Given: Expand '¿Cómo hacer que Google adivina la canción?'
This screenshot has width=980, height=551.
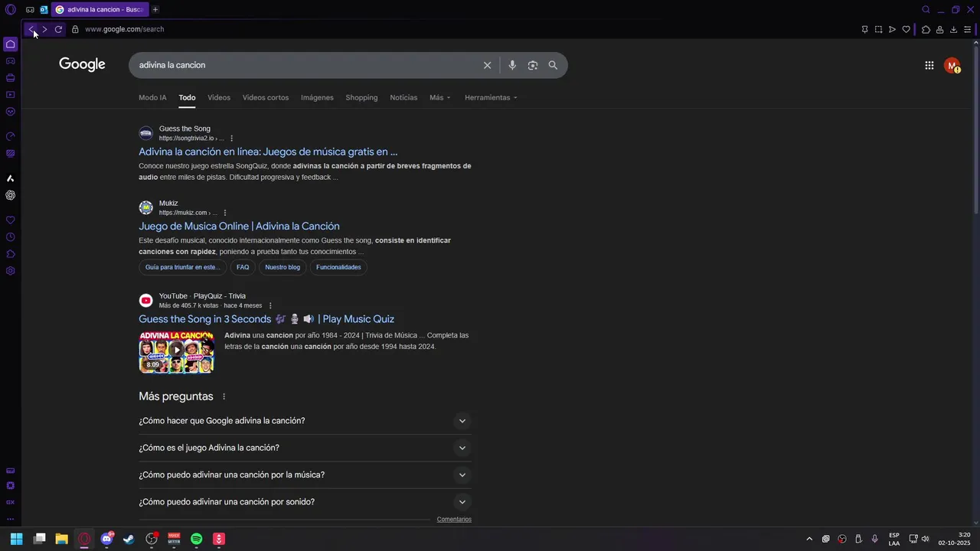Looking at the screenshot, I should 305,421.
